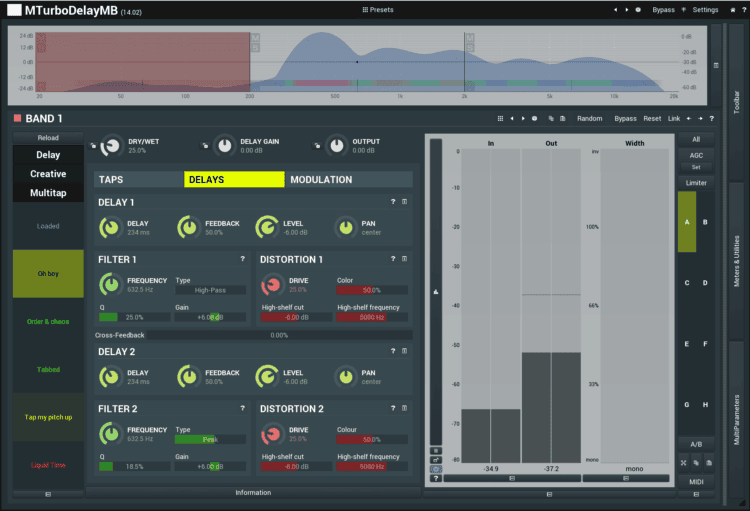
Task: Click the Distortion 1 Color slider
Action: pyautogui.click(x=371, y=290)
